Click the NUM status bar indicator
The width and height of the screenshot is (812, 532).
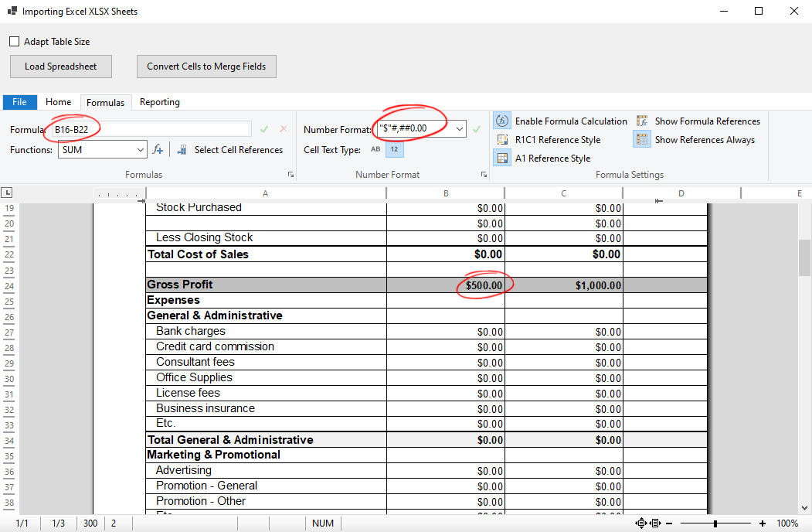coord(323,523)
